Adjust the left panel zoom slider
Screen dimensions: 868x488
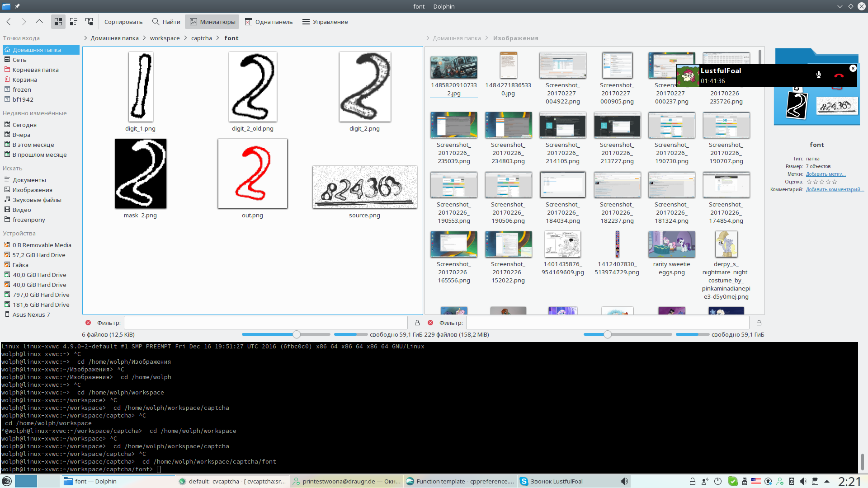pos(297,334)
